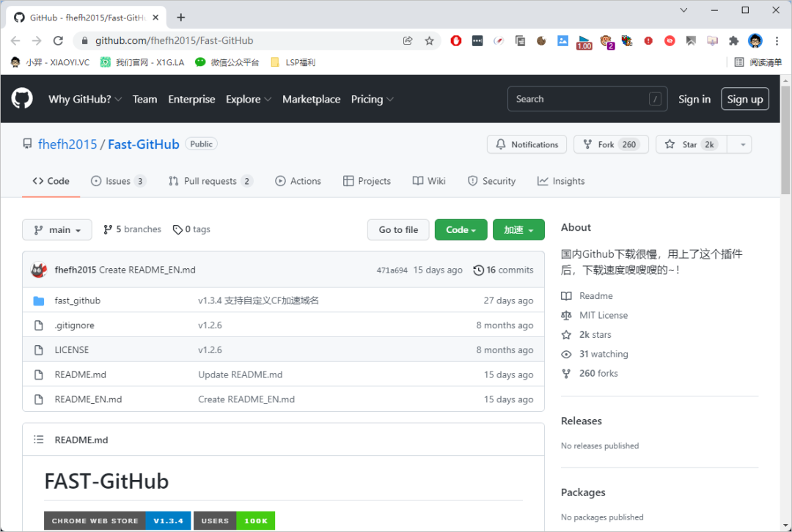Open the MIT License link
This screenshot has width=792, height=532.
(x=603, y=315)
